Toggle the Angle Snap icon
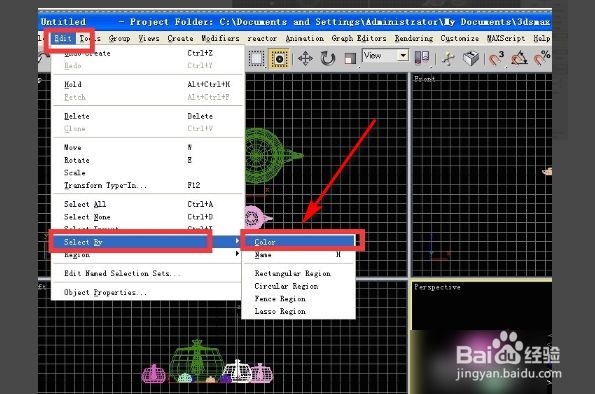The width and height of the screenshot is (595, 394). point(519,58)
